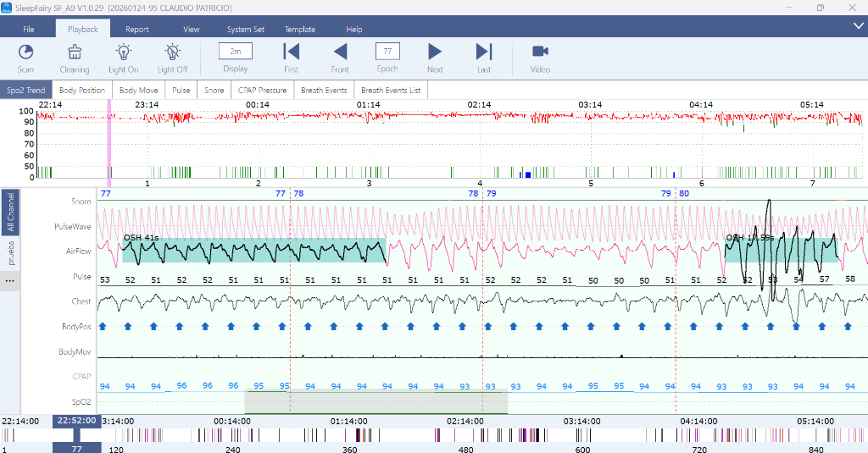This screenshot has height=453, width=868.
Task: Skip to the Last epoch
Action: (x=484, y=52)
